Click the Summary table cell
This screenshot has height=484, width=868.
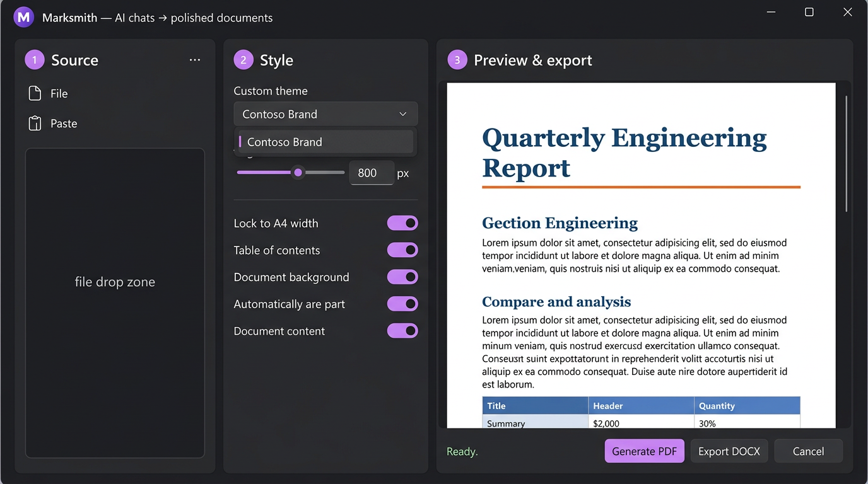[535, 422]
